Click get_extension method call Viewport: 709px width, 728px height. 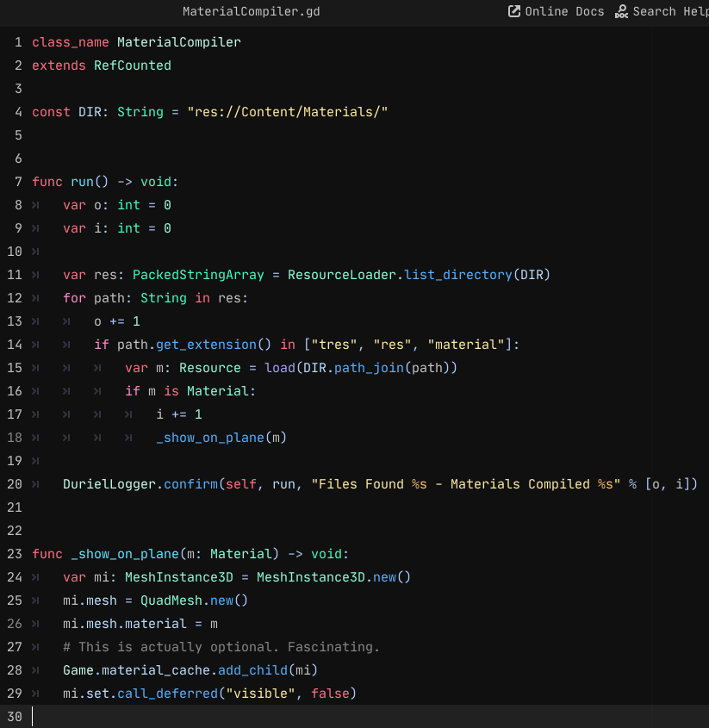point(206,345)
